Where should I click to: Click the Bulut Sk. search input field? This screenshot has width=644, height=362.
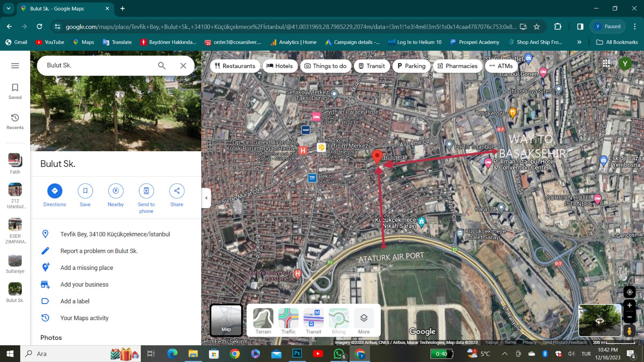coord(99,66)
